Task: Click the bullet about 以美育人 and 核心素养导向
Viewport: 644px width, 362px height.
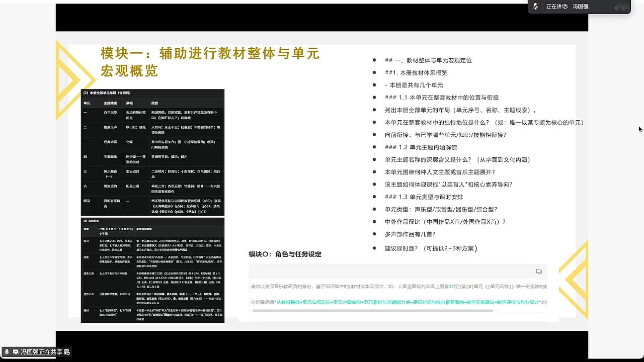Action: tap(448, 185)
